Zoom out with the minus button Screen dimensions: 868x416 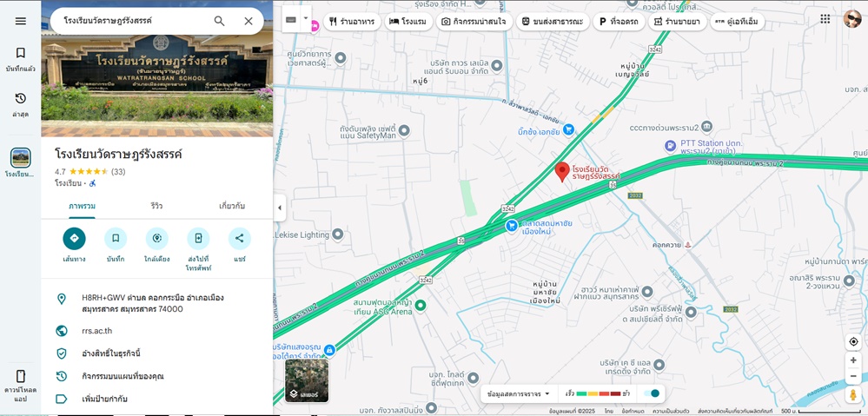click(x=853, y=376)
